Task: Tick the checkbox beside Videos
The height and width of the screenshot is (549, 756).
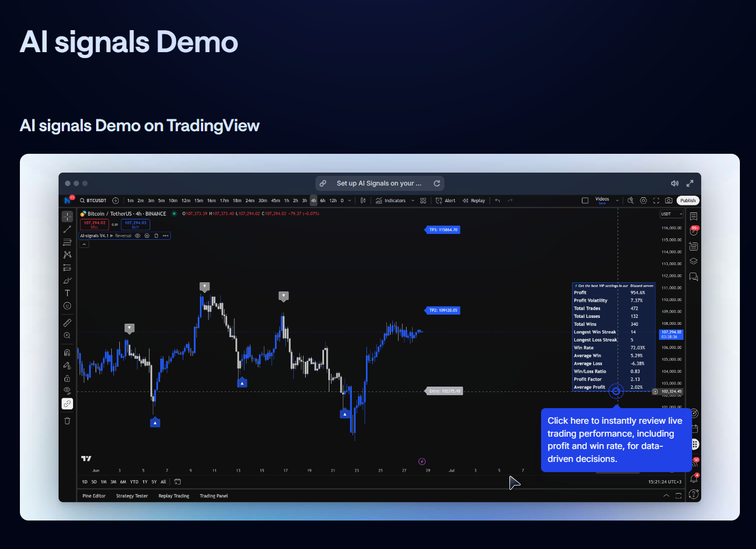Action: click(585, 199)
